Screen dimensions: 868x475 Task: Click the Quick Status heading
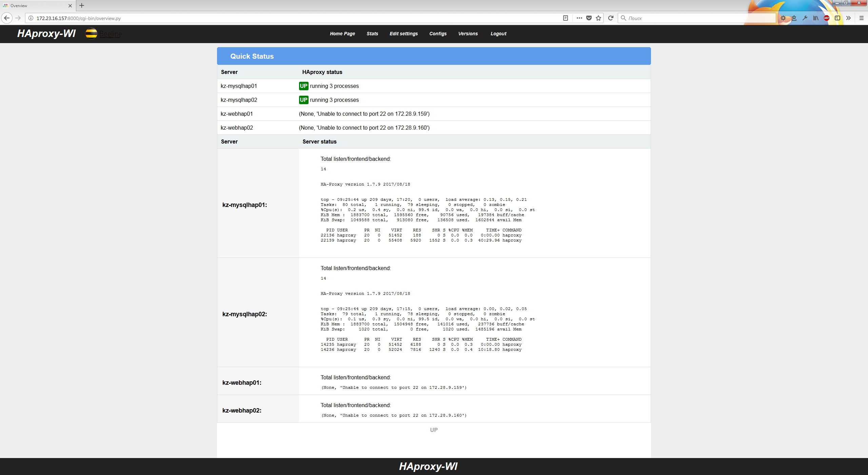point(252,56)
